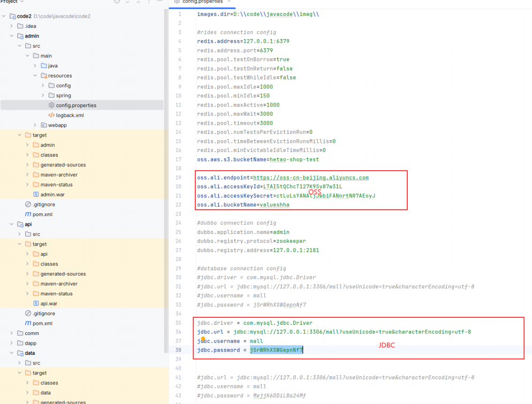Collapse the admin module node
Image resolution: width=532 pixels, height=404 pixels.
pyautogui.click(x=12, y=36)
